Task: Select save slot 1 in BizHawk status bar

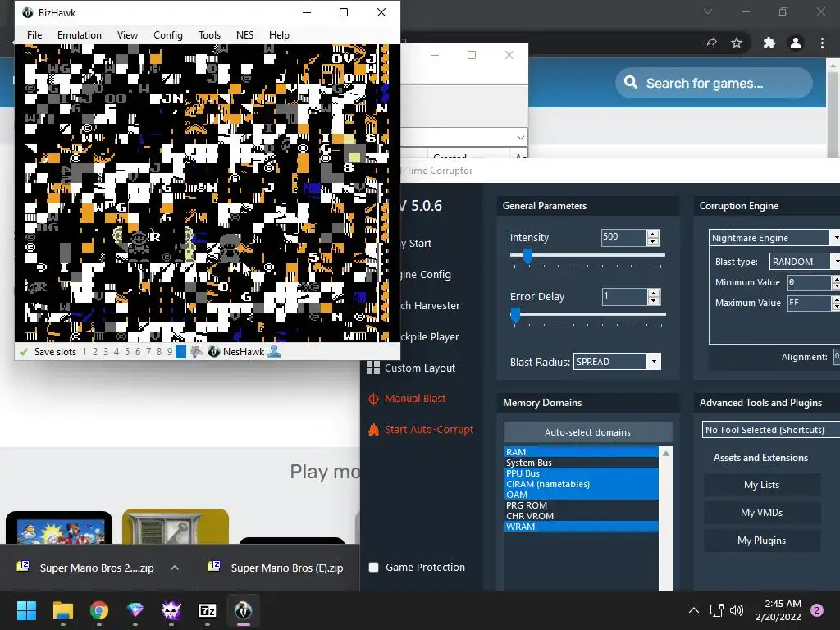Action: pos(84,352)
